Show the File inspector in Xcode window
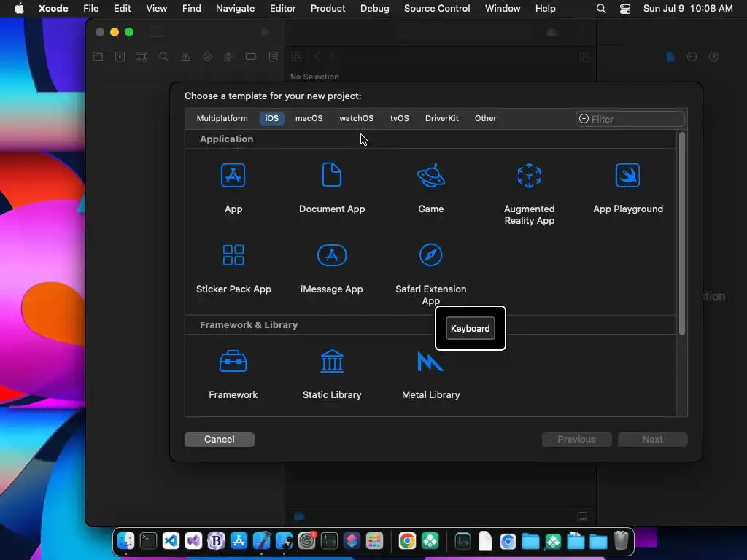This screenshot has width=747, height=560. coord(670,57)
